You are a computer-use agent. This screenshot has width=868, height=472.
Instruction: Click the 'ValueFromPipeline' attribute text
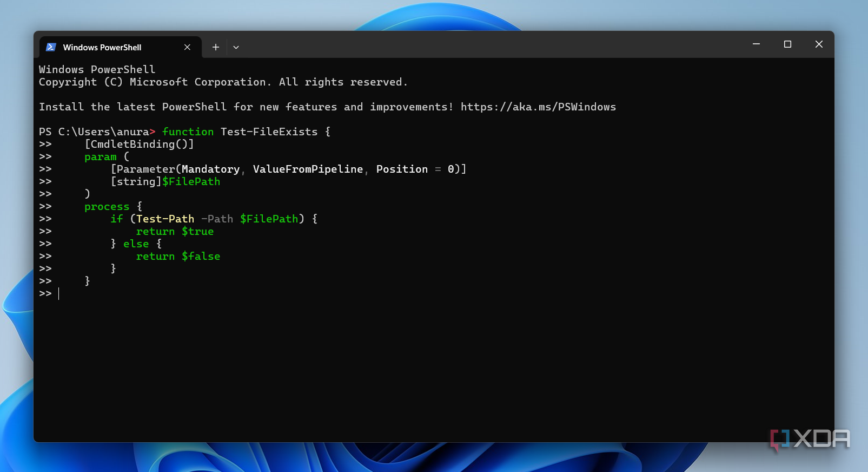308,169
